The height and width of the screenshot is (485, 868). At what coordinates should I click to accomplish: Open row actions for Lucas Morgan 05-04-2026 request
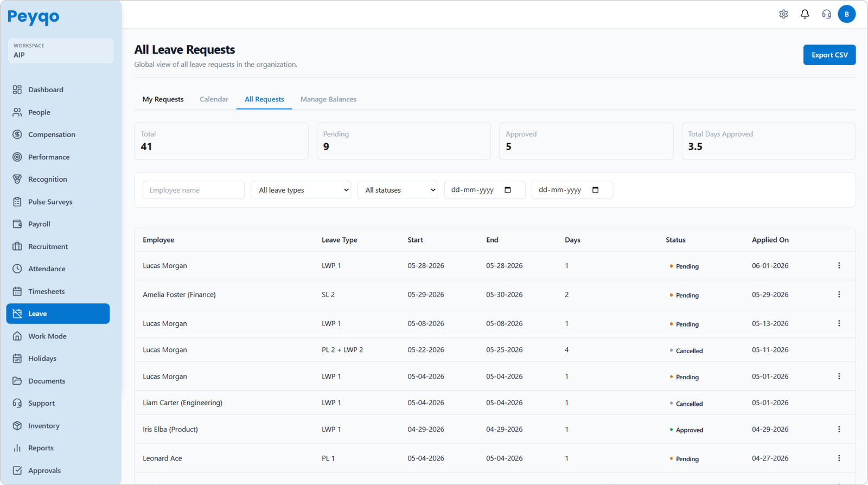point(839,376)
